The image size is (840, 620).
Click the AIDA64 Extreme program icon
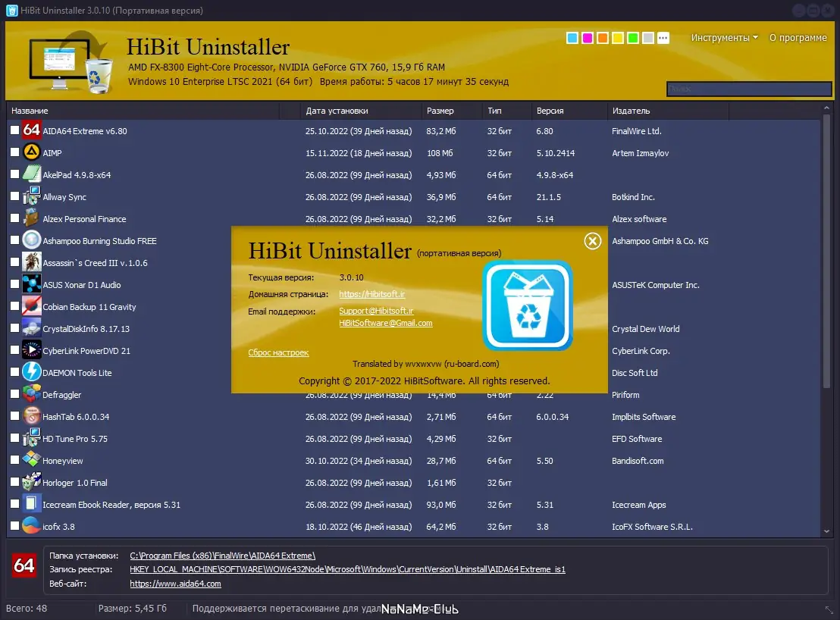[32, 130]
